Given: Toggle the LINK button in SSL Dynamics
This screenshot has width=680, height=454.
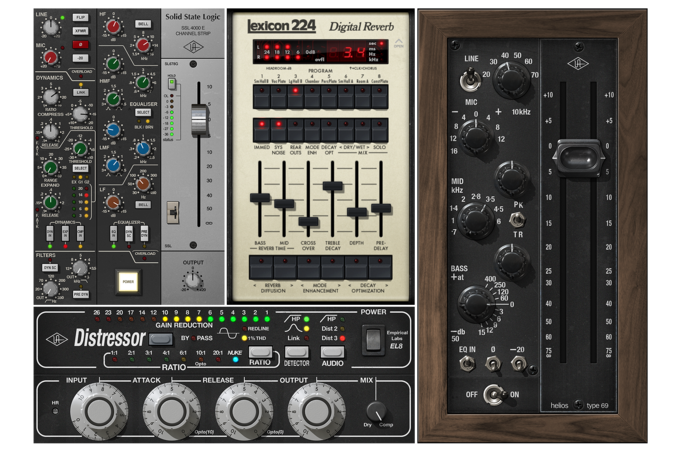Looking at the screenshot, I should pyautogui.click(x=81, y=92).
